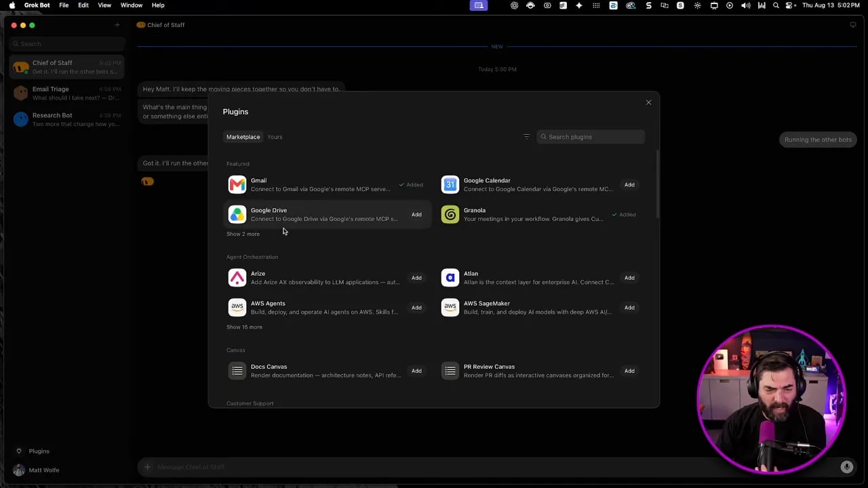Click the Docs Canvas plugin icon
The image size is (868, 488).
coord(237,371)
